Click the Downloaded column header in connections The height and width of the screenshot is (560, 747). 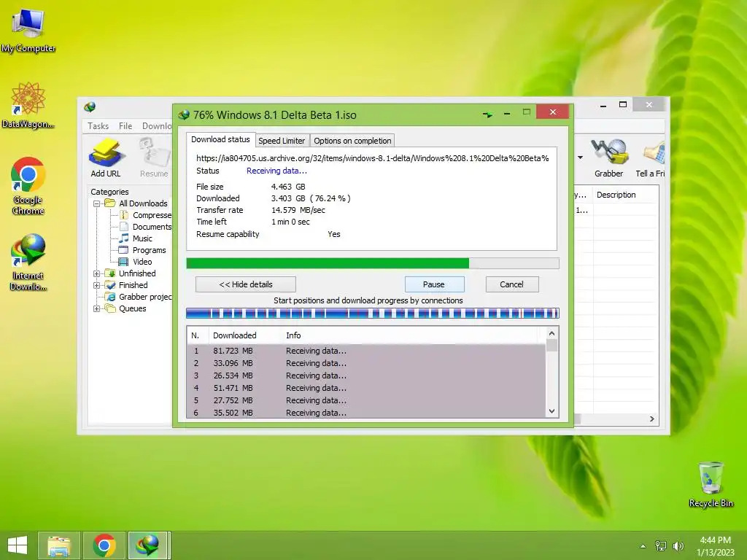[x=234, y=335]
